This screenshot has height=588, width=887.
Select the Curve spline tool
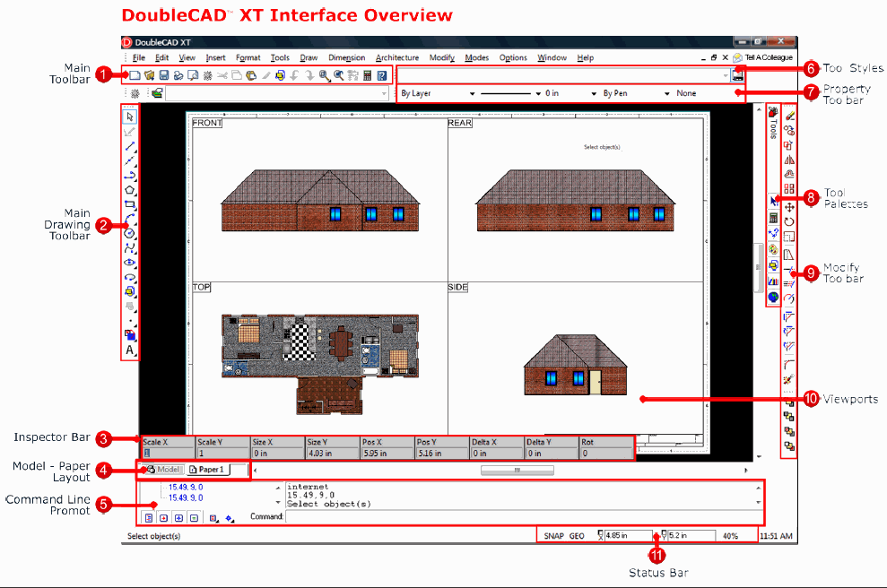coord(130,248)
